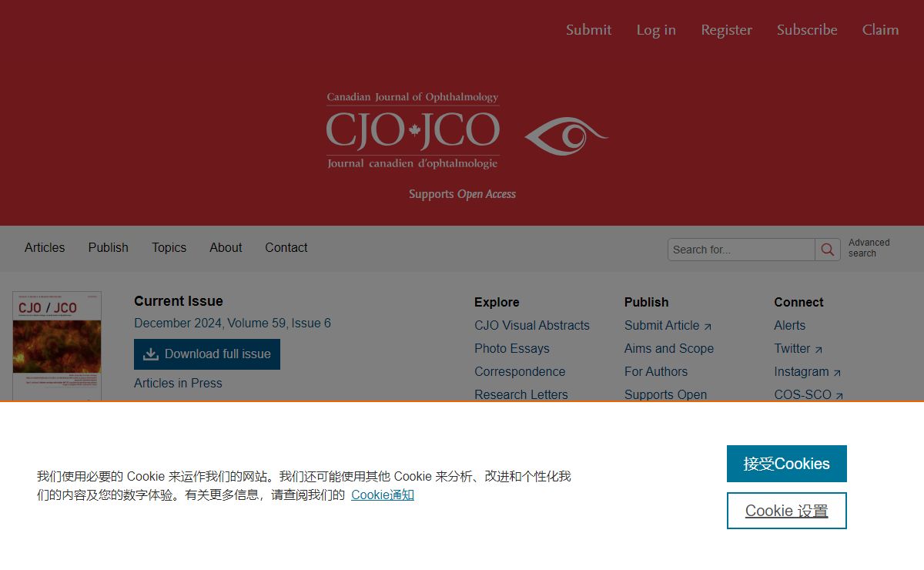
Task: Click the current issue cover thumbnail
Action: coord(57,346)
